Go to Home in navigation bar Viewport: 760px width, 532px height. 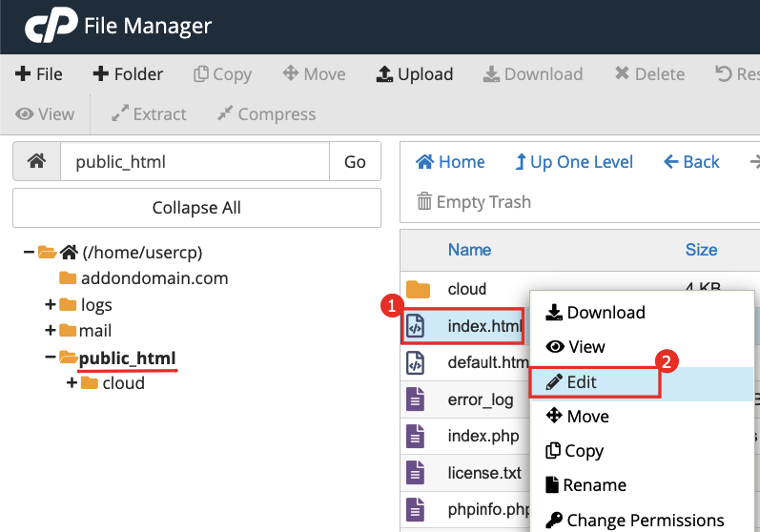[x=450, y=162]
